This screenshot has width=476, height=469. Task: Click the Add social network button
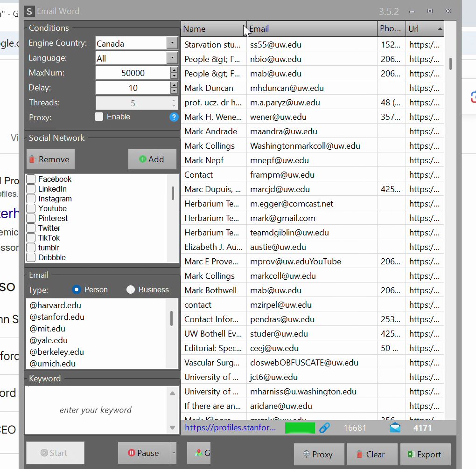coord(152,159)
